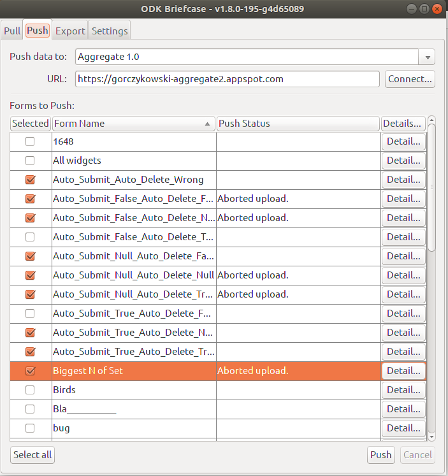Uncheck the Biggest N of Set checkbox
This screenshot has height=476, width=448.
(x=30, y=371)
